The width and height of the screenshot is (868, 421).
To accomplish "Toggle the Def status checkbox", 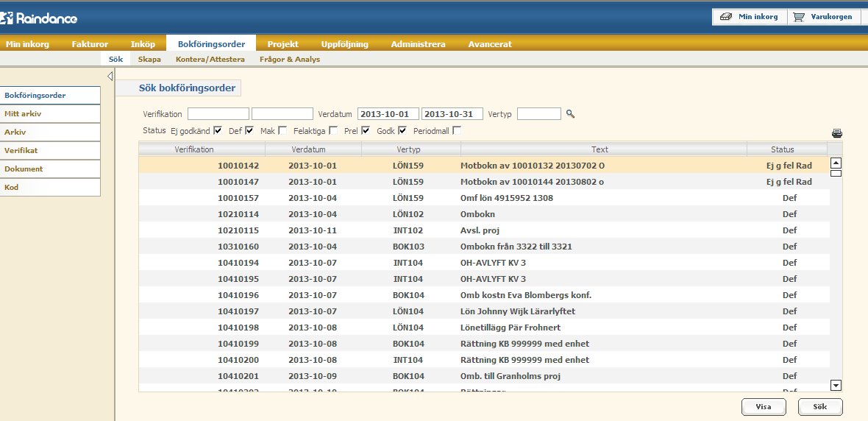I will point(249,131).
